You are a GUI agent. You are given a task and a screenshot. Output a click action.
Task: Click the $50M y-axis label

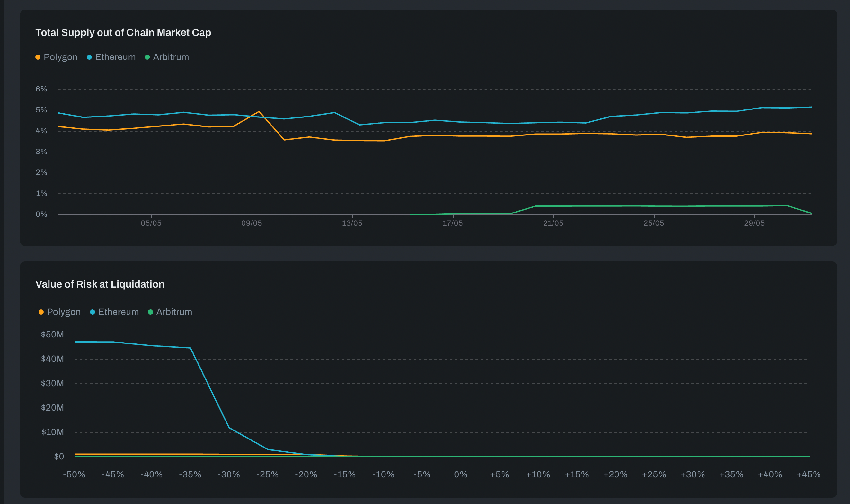click(x=52, y=335)
